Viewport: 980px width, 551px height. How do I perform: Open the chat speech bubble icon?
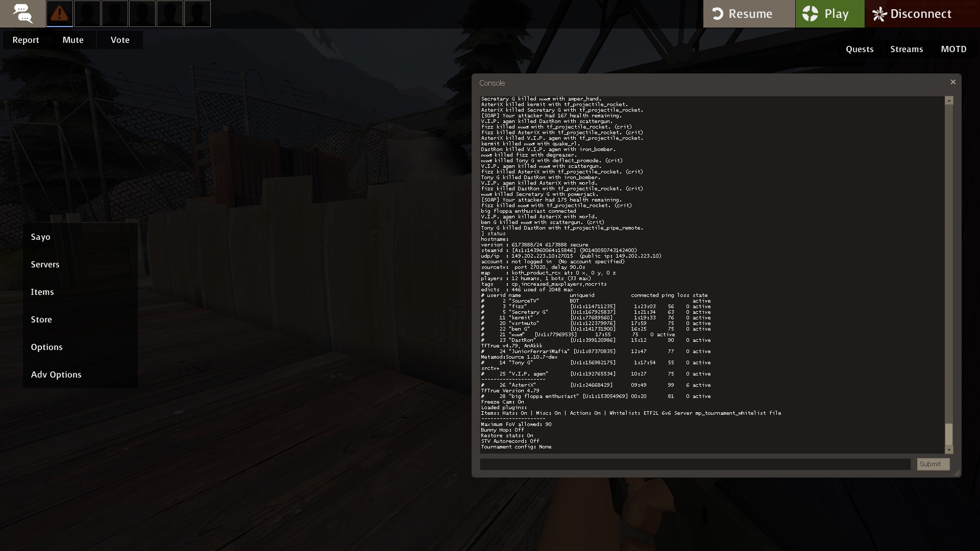22,14
